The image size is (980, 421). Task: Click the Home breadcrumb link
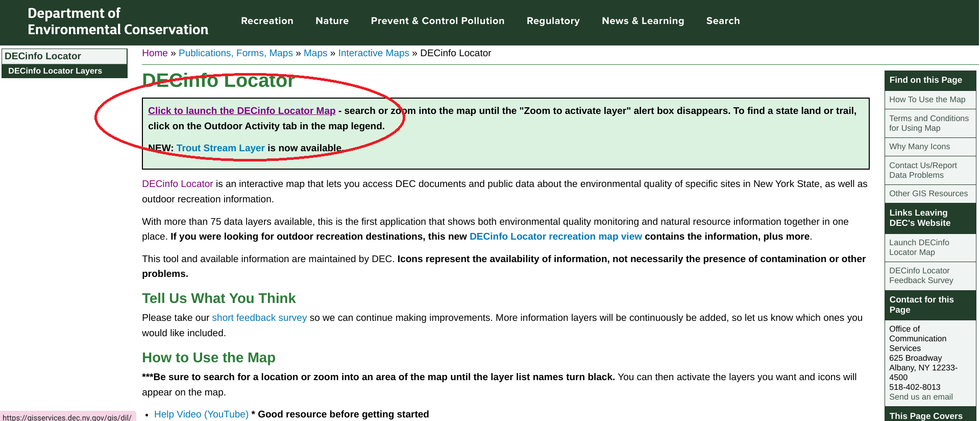pos(155,53)
